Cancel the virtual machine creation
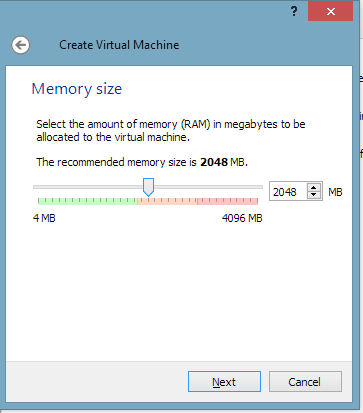The image size is (363, 413). 305,382
